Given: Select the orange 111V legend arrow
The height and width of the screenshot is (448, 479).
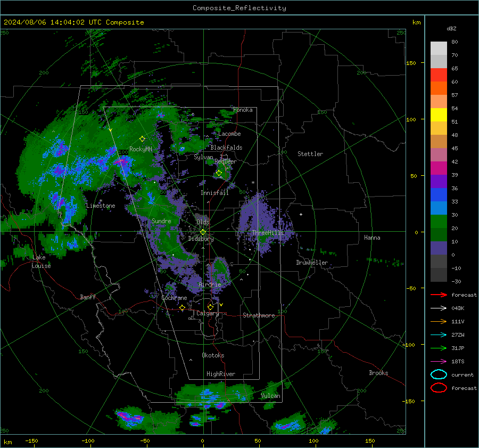Looking at the screenshot, I should point(439,321).
